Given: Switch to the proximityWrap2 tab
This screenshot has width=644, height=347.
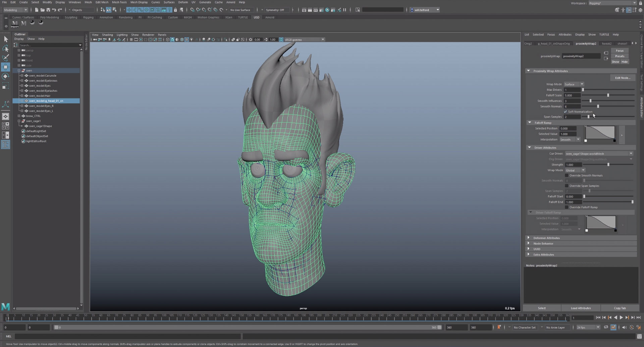Looking at the screenshot, I should pos(586,44).
